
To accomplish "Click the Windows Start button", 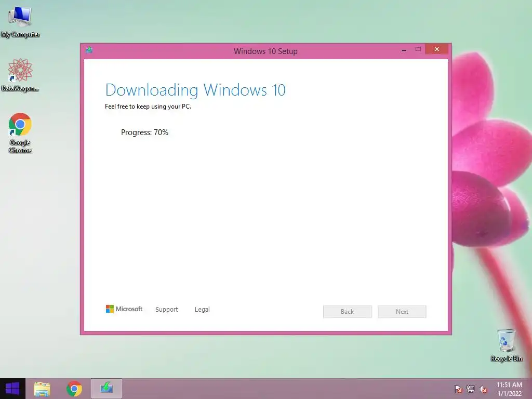I will 12,389.
